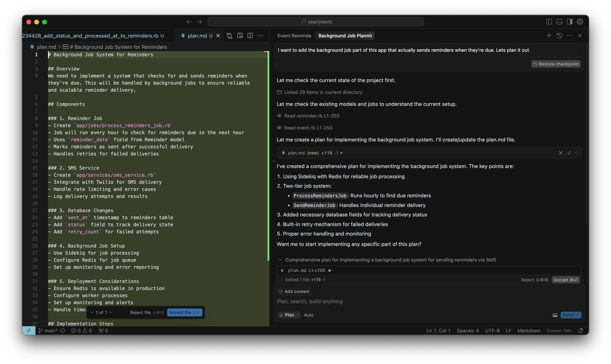The image size is (611, 364).
Task: Expand the Edited 1 file section
Action: pos(282,280)
